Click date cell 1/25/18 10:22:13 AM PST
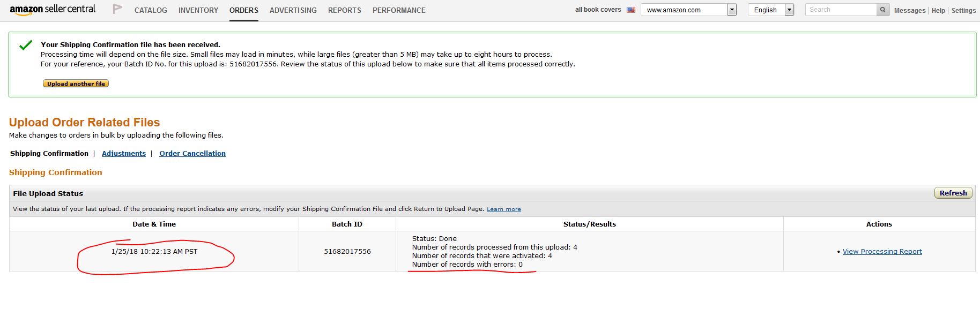Image resolution: width=980 pixels, height=324 pixels. [154, 251]
